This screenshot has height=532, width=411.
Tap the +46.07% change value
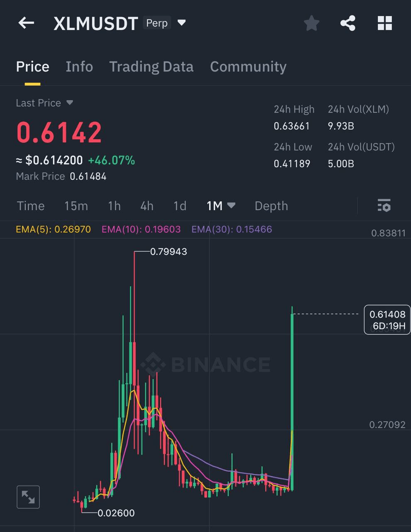click(x=112, y=160)
